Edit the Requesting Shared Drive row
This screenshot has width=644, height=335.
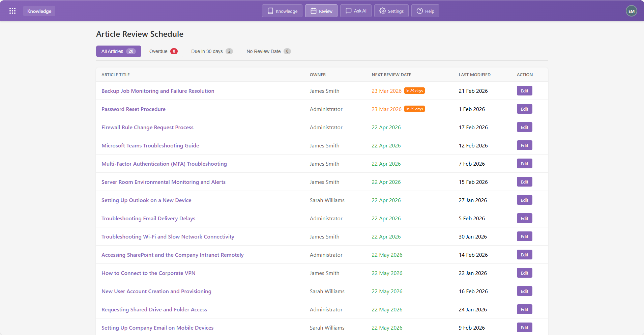point(524,309)
